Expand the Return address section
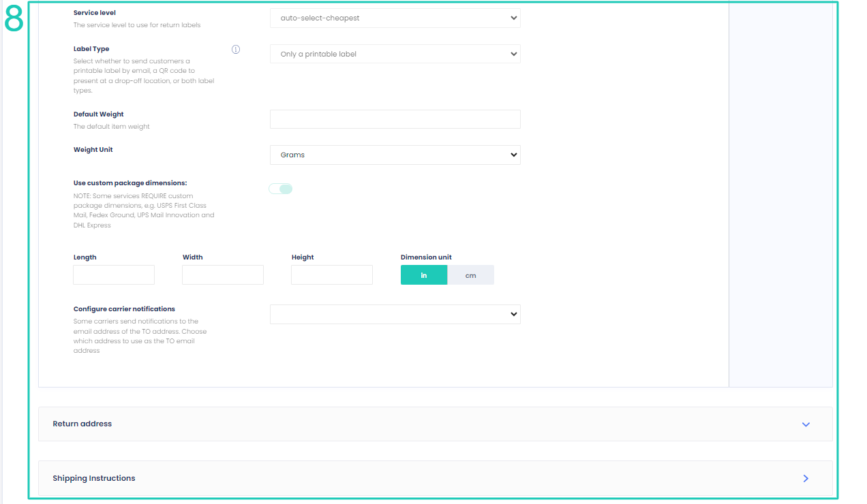 [x=435, y=424]
